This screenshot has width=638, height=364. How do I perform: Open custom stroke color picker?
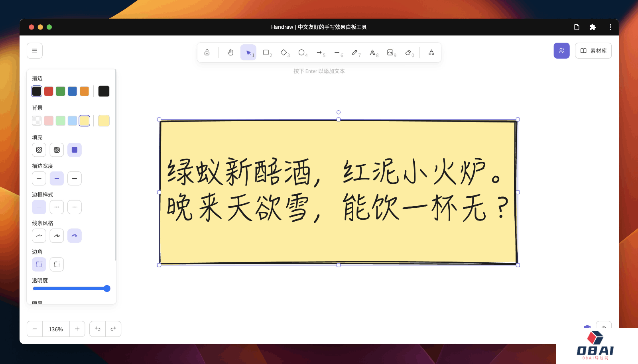pos(104,91)
